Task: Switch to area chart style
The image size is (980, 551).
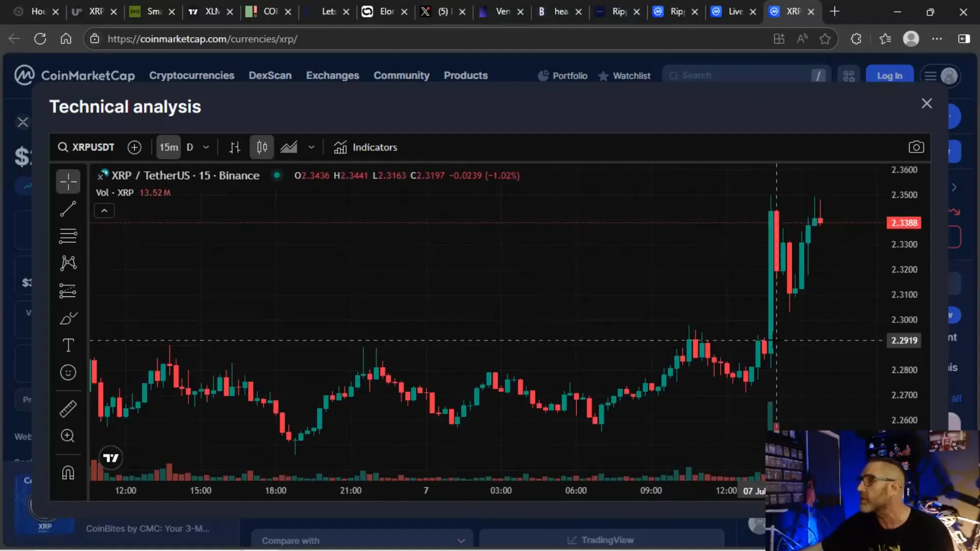Action: coord(289,147)
